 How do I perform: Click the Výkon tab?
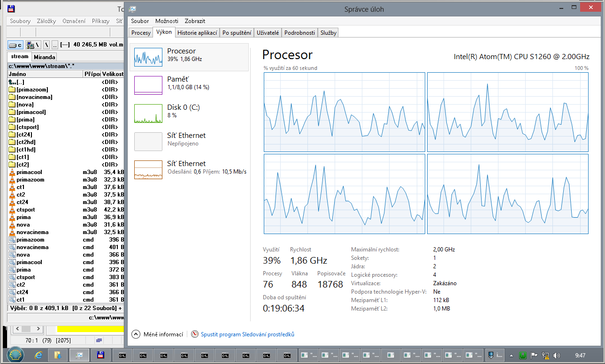pos(164,32)
